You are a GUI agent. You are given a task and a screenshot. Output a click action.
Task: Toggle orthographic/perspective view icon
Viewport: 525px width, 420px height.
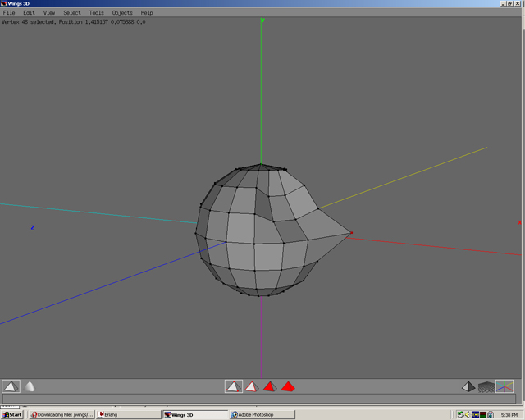[x=468, y=386]
